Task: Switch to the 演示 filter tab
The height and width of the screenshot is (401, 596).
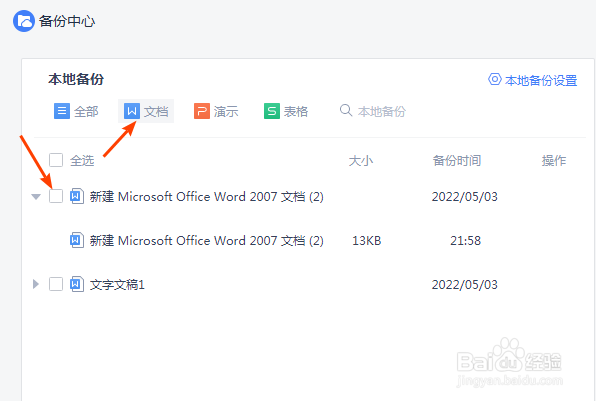Action: (x=216, y=111)
